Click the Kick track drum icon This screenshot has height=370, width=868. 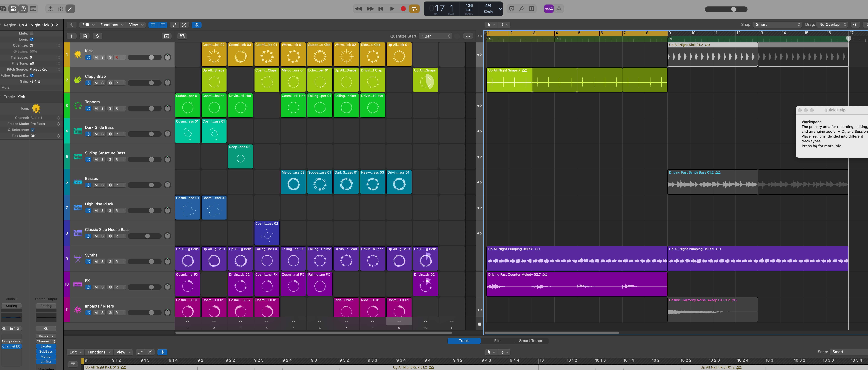(78, 54)
